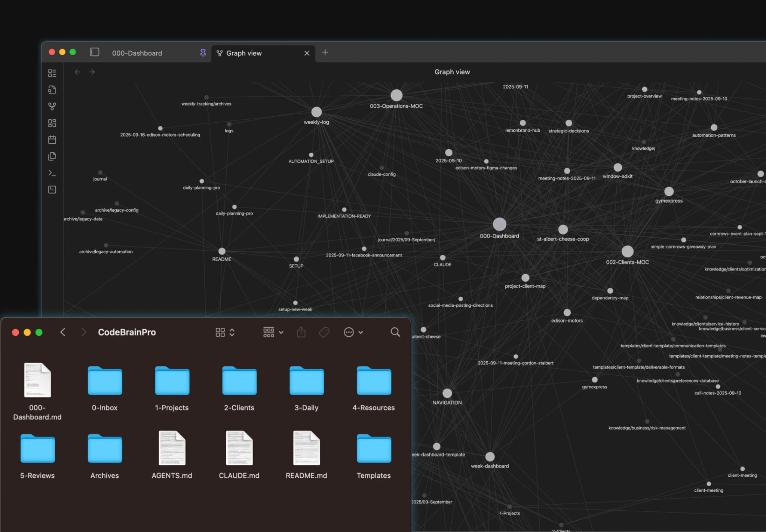Screen dimensions: 766x532
Task: Open the graph view ribbon icon
Action: (52, 107)
